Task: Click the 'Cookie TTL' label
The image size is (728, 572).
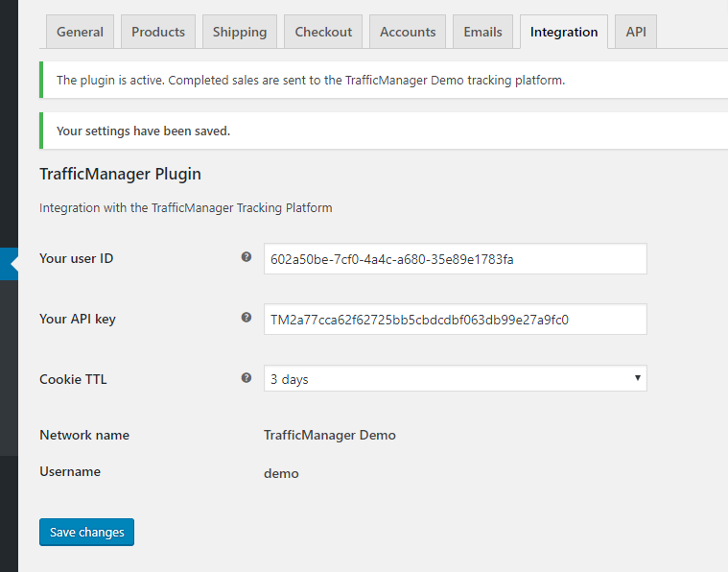Action: coord(73,379)
